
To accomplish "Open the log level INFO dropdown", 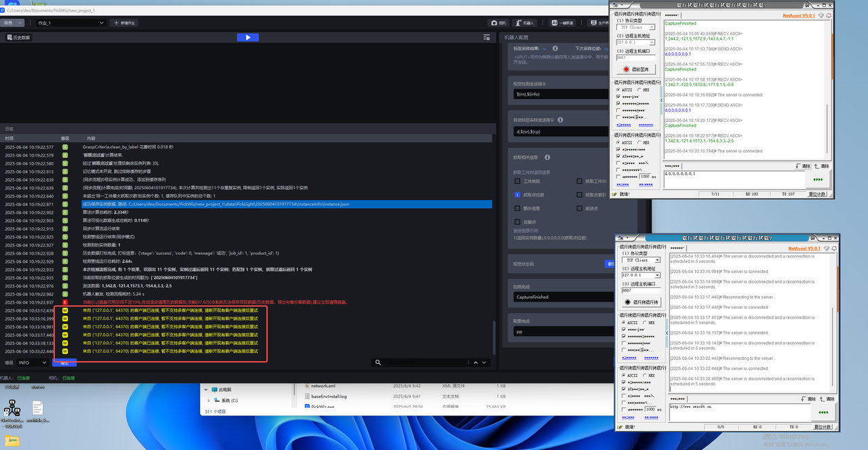I will coord(33,363).
